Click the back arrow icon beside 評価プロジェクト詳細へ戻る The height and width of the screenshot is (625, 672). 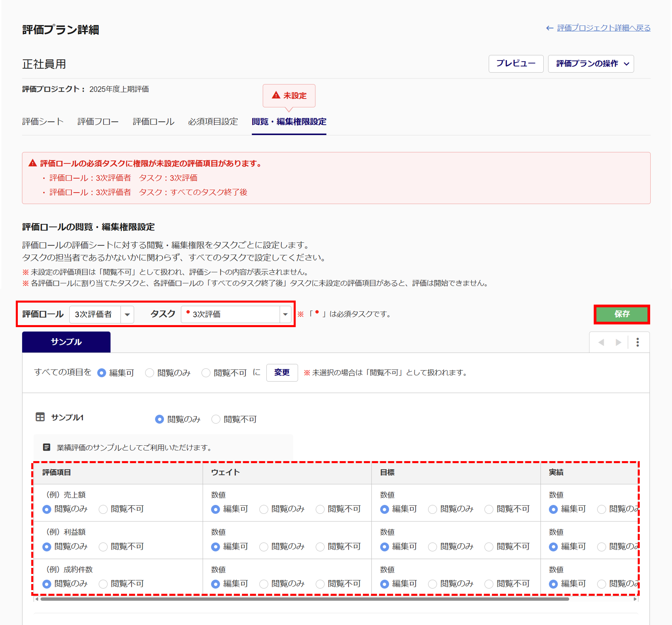pos(550,28)
